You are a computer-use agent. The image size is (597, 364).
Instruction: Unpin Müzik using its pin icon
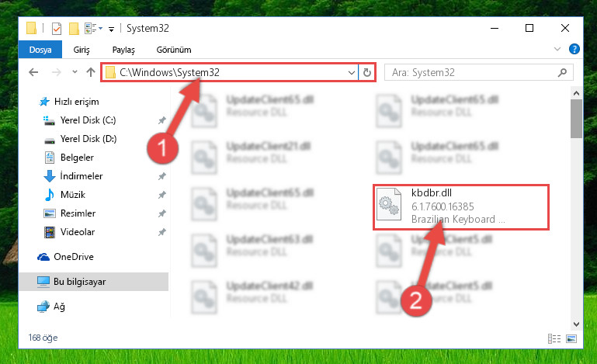[162, 195]
